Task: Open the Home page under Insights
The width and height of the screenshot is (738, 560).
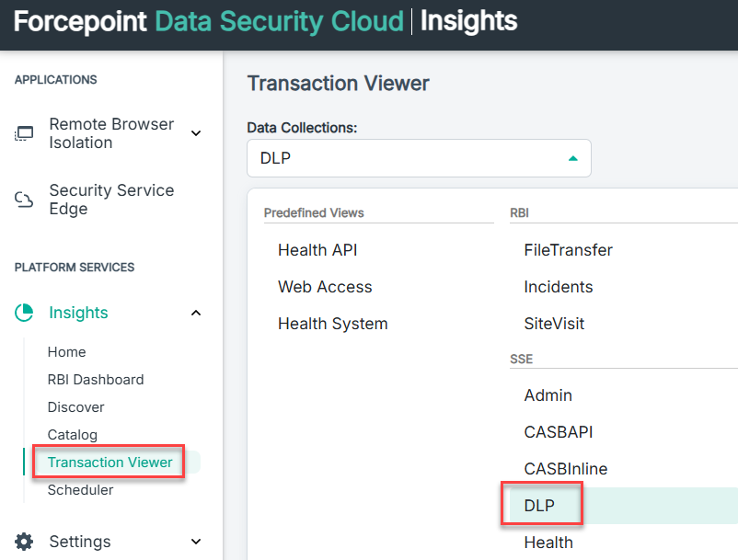Action: click(x=67, y=352)
